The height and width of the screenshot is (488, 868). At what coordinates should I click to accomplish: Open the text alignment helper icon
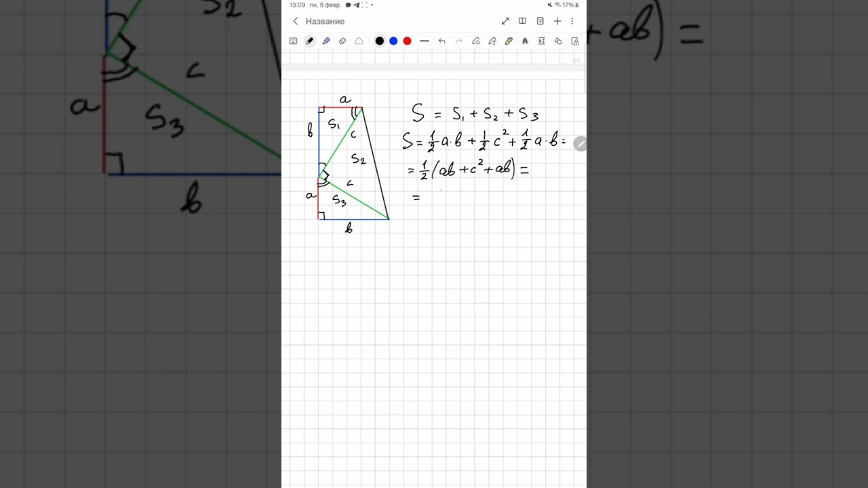541,41
